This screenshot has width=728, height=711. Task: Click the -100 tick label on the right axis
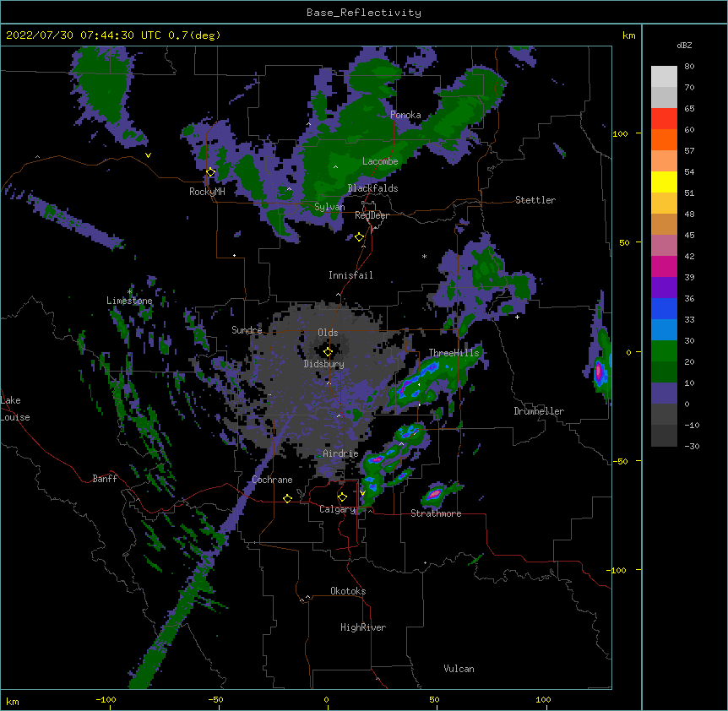tap(617, 570)
